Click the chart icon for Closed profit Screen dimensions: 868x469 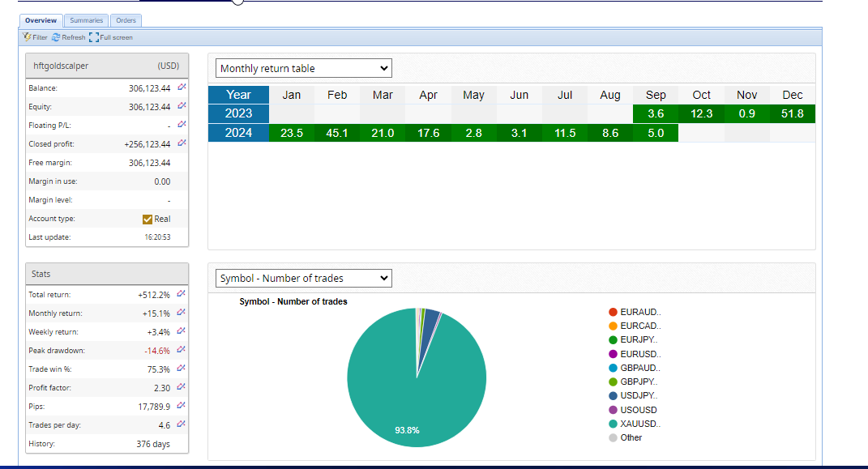point(182,143)
